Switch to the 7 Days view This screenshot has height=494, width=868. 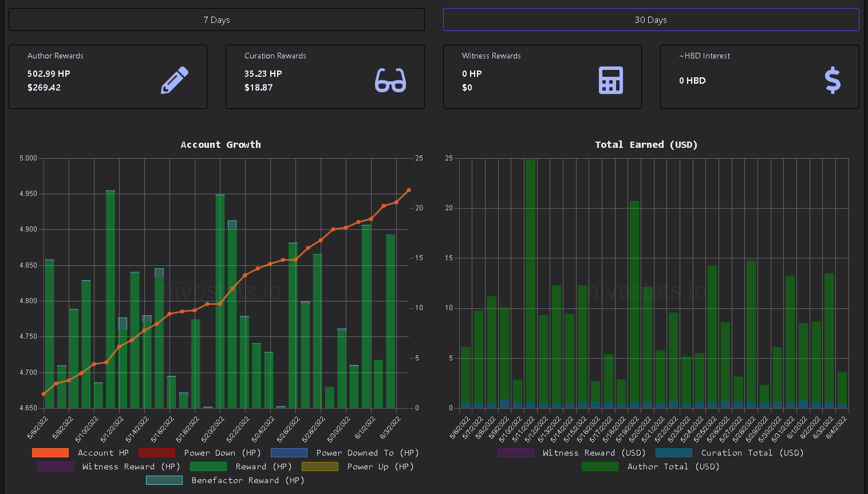click(x=216, y=19)
